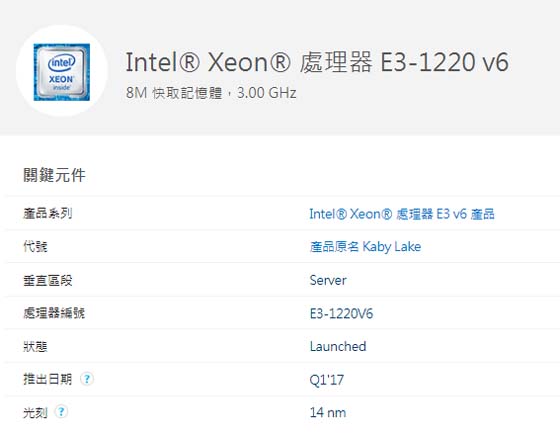Viewport: 560px width, 436px height.
Task: Open Intel Xeon 處理器 E3 v6 產品 link
Action: pyautogui.click(x=402, y=214)
